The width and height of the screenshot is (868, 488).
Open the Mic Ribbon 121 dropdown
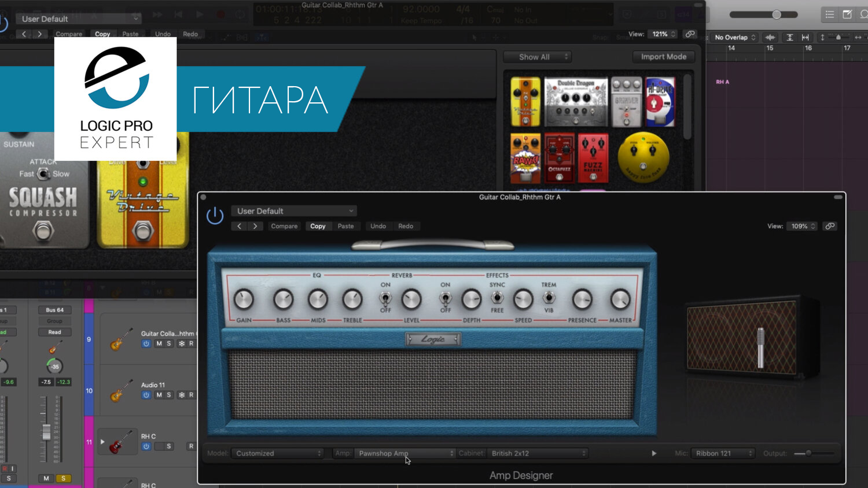pyautogui.click(x=723, y=453)
